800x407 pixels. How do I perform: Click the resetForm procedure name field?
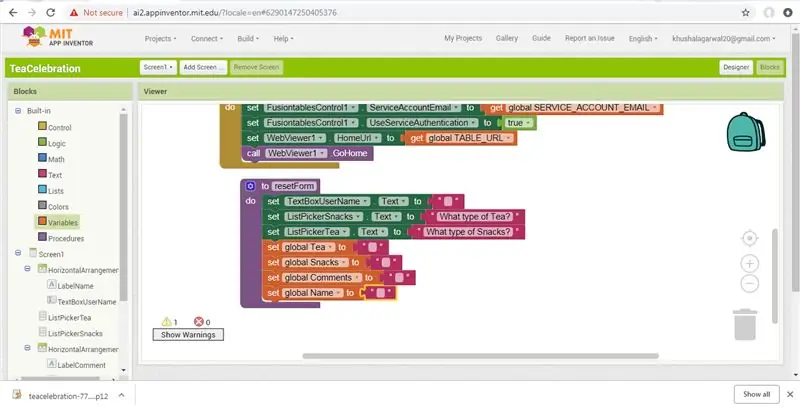[294, 186]
